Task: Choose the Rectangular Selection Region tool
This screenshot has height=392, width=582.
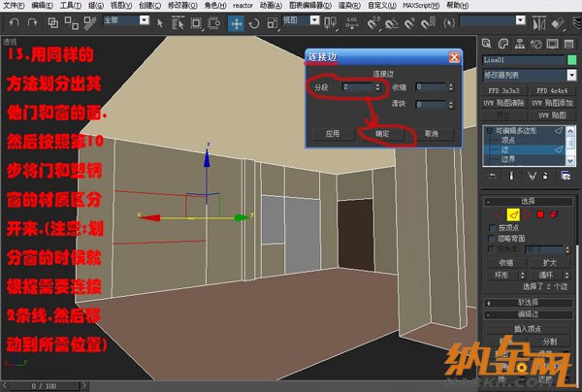Action: pyautogui.click(x=196, y=23)
